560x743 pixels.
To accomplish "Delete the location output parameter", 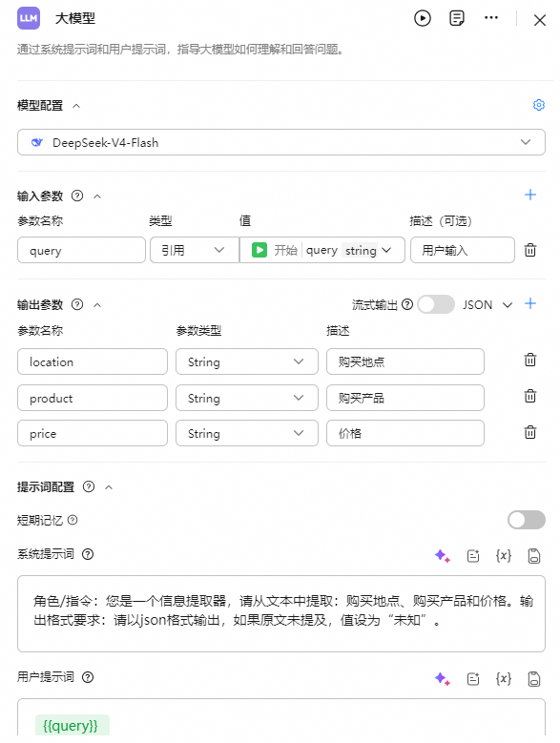I will tap(530, 360).
